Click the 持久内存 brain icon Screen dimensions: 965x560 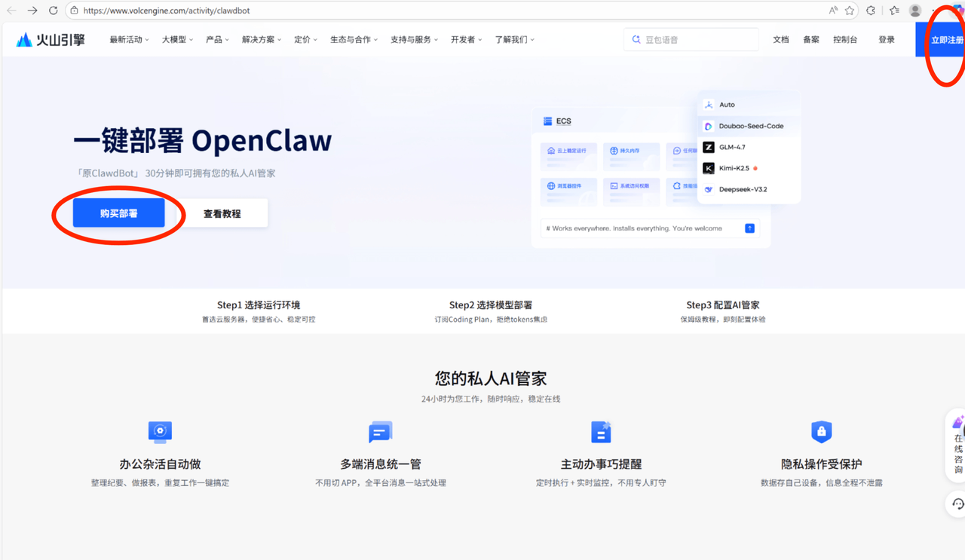click(614, 151)
